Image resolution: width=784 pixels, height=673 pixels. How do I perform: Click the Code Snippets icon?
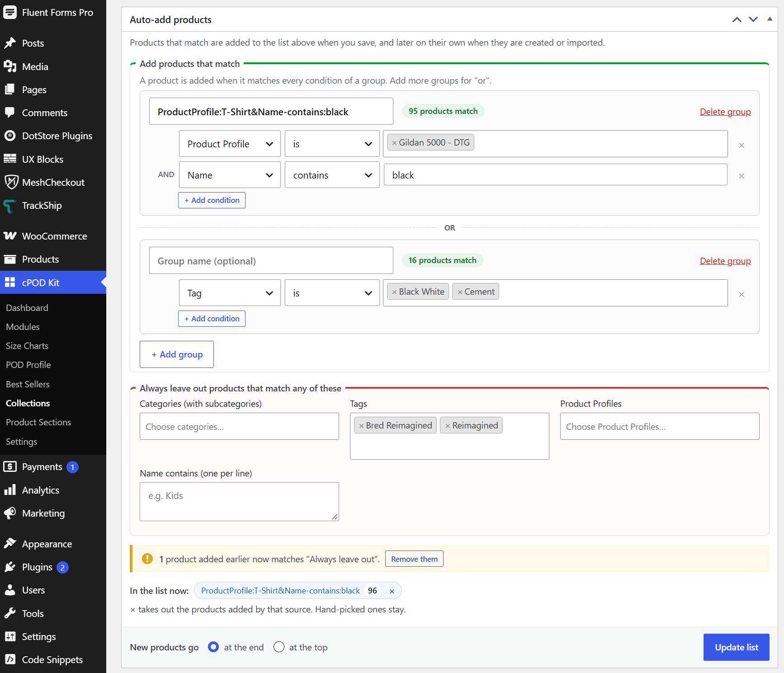click(10, 659)
